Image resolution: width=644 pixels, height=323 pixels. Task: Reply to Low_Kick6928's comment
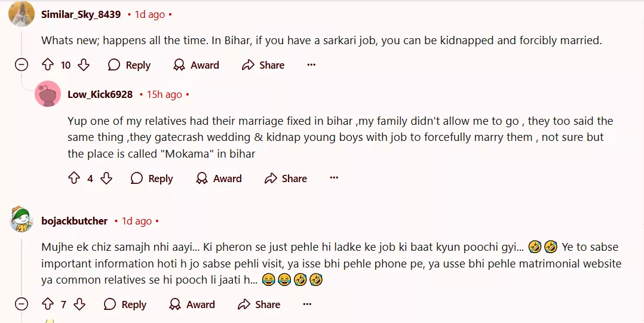tap(152, 179)
